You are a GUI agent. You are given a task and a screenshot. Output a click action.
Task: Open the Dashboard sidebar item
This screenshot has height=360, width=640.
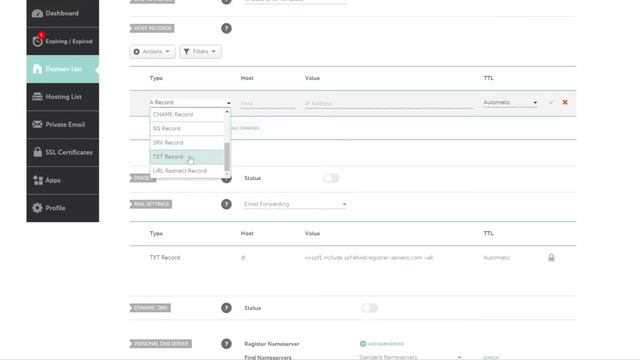[62, 13]
